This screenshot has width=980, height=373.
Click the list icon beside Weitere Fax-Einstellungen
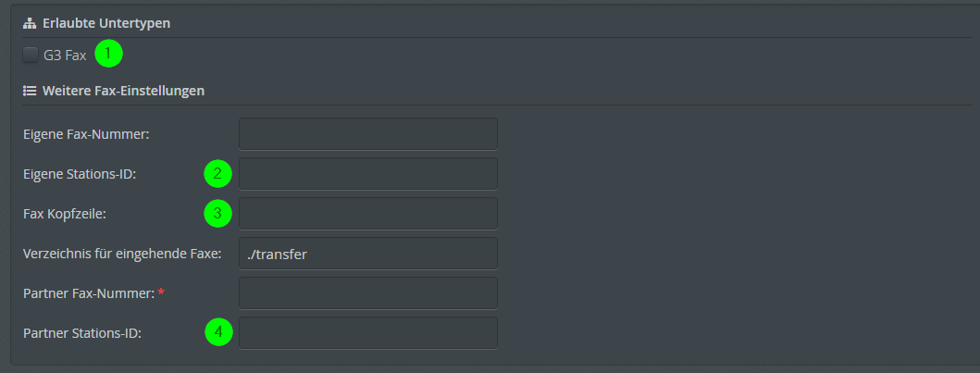29,91
